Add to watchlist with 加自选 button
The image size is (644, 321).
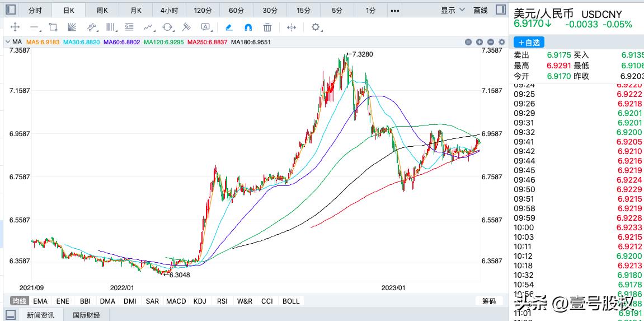529,43
